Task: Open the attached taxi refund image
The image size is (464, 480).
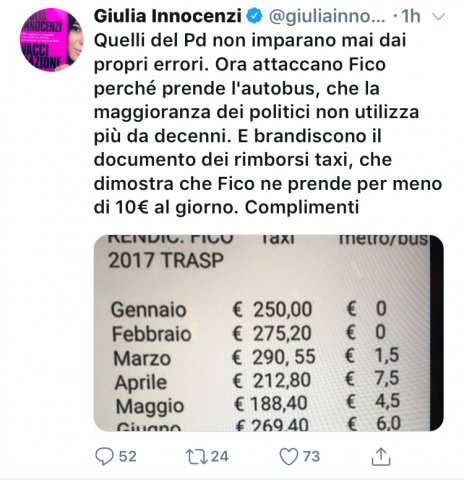Action: (x=269, y=333)
